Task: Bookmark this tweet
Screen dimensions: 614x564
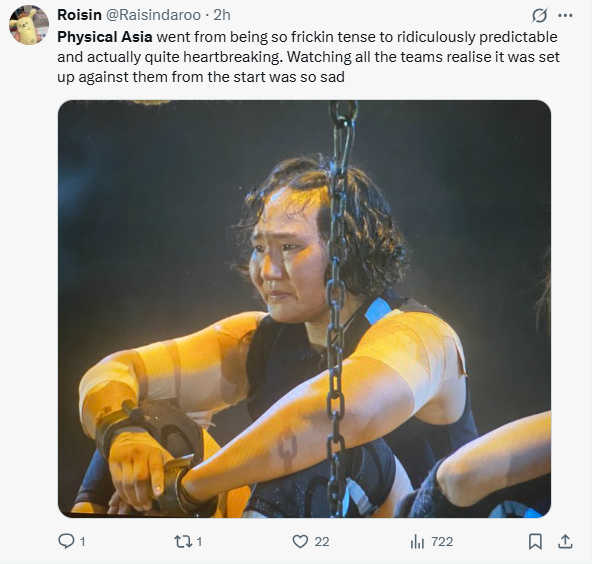Action: tap(535, 541)
